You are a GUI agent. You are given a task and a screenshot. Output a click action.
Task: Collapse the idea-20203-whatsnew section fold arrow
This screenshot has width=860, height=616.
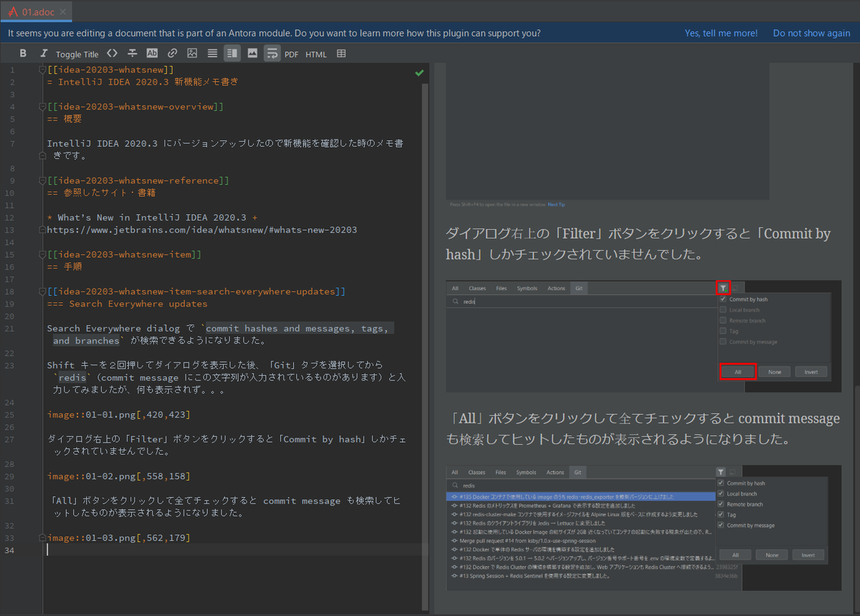(41, 72)
